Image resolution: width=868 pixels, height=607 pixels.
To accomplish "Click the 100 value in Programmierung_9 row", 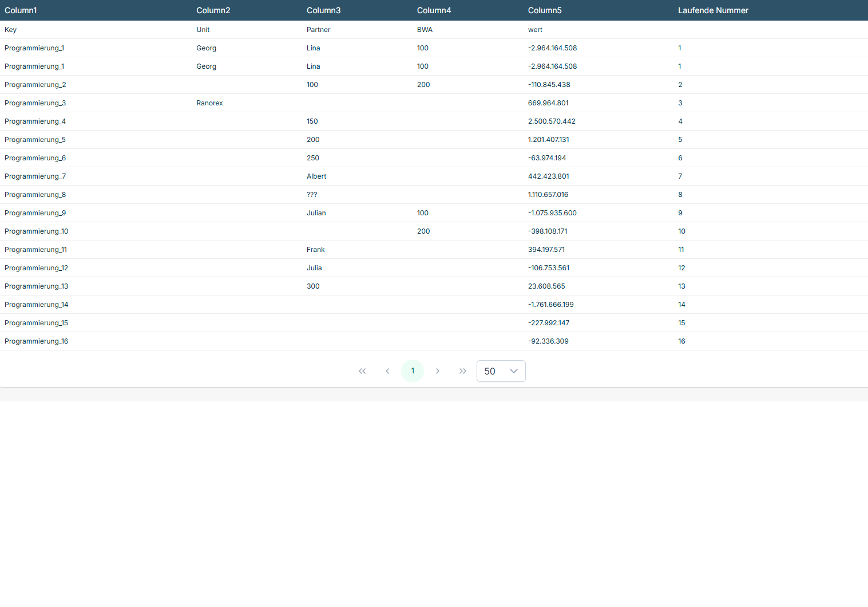I will (x=423, y=213).
